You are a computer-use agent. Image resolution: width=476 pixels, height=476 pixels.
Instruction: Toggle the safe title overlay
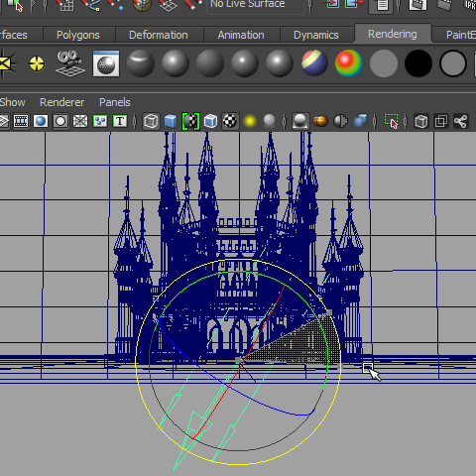[x=120, y=121]
